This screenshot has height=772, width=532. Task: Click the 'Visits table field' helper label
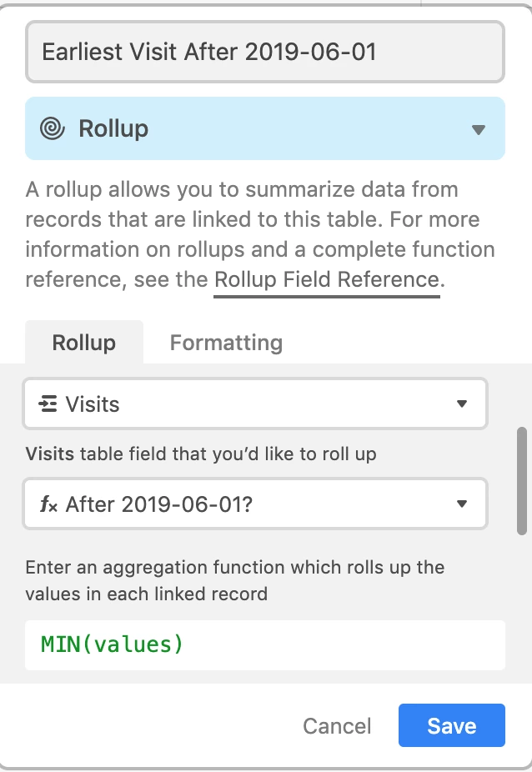pyautogui.click(x=201, y=454)
